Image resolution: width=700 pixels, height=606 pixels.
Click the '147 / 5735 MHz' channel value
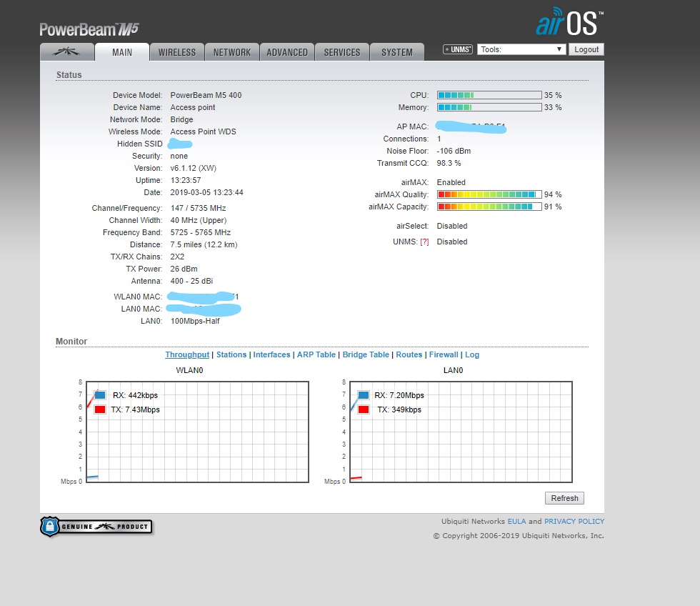coord(199,208)
